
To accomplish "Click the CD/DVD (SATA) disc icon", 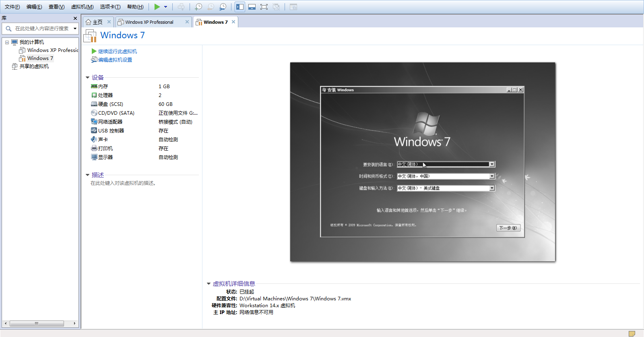I will 94,113.
